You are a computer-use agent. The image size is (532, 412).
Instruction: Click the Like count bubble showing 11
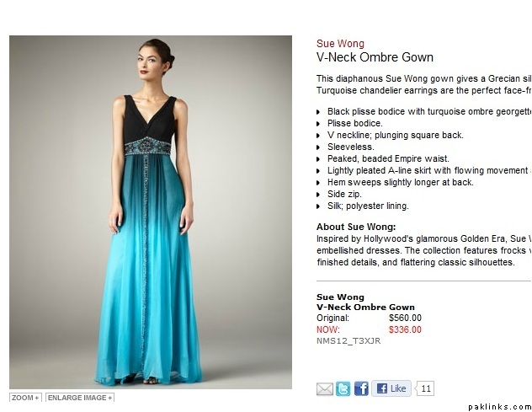click(425, 388)
